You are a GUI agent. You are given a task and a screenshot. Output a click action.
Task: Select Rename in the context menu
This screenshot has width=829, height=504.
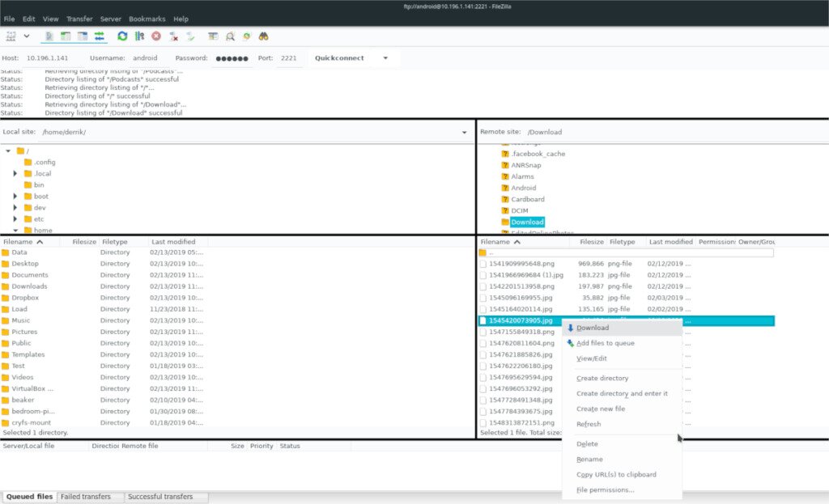[589, 460]
